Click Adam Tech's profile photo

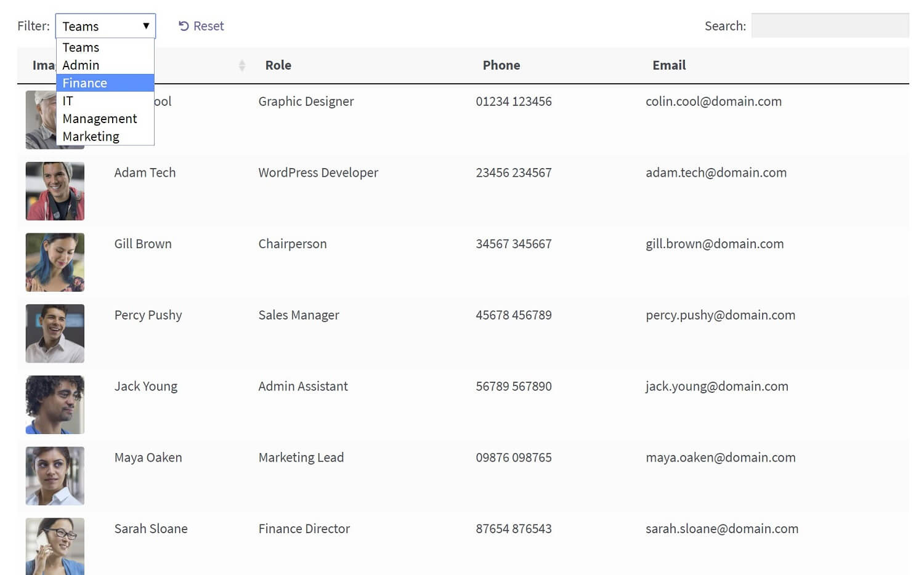54,191
